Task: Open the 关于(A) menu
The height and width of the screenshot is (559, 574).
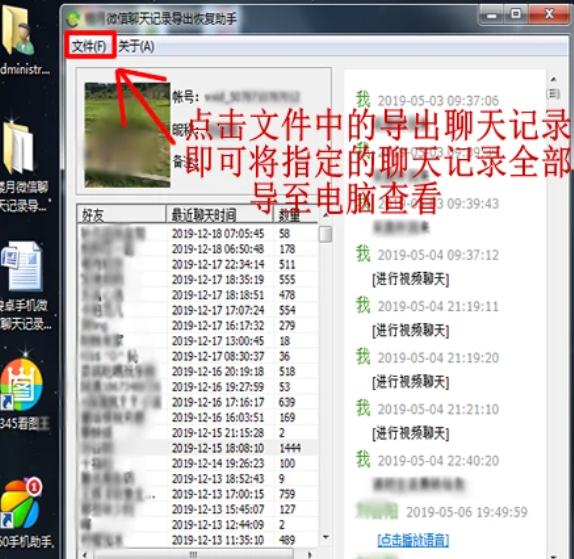Action: [x=136, y=46]
